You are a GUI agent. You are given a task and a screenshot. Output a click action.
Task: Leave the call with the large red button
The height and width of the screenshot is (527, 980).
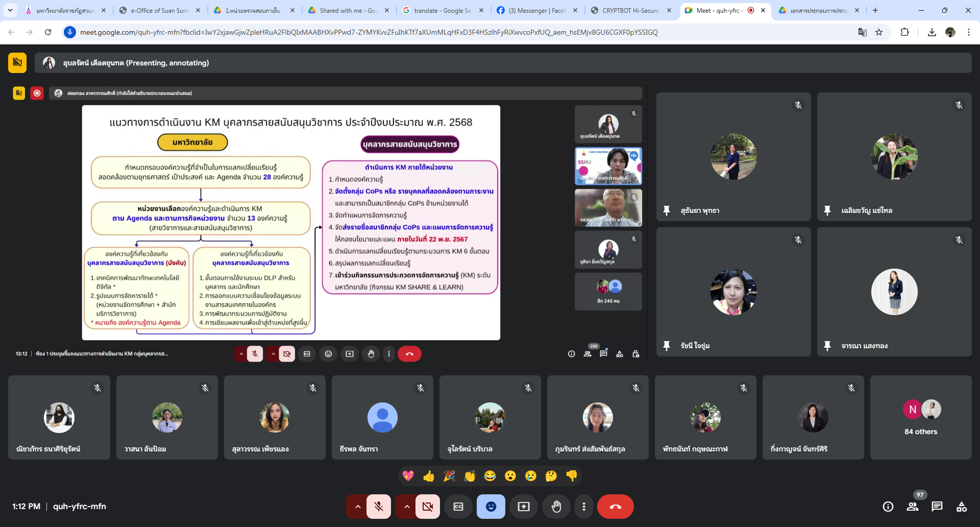616,507
